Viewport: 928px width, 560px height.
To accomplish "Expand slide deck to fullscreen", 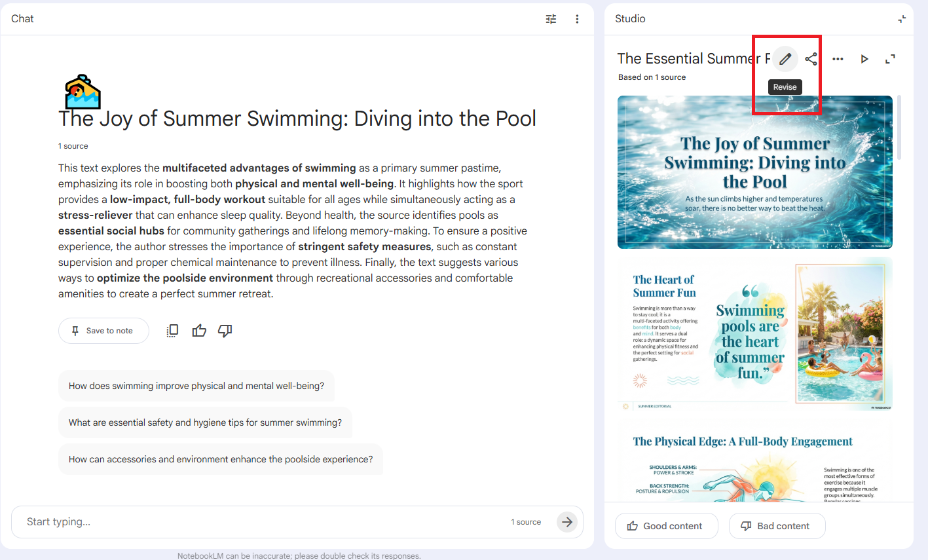I will tap(890, 59).
